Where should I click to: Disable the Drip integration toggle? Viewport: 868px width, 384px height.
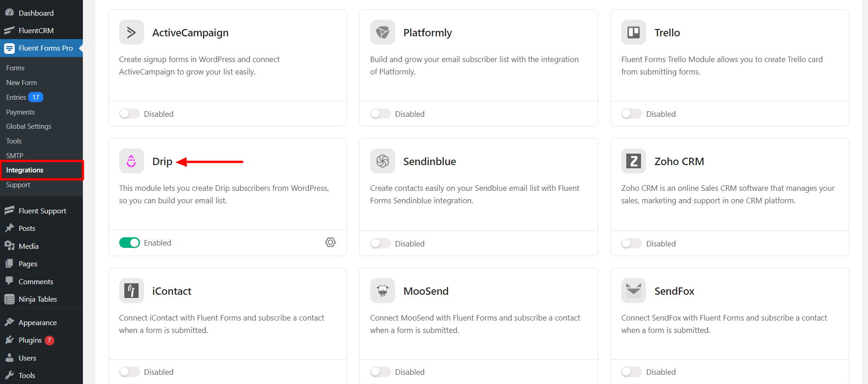[x=129, y=243]
